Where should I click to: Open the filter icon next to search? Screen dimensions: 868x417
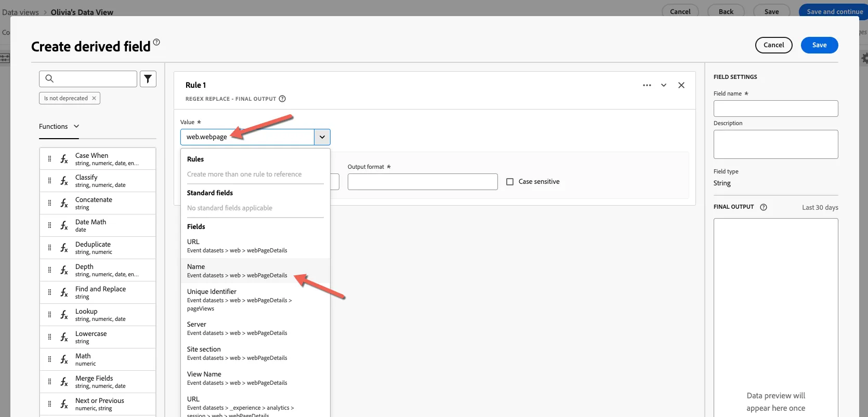[148, 79]
